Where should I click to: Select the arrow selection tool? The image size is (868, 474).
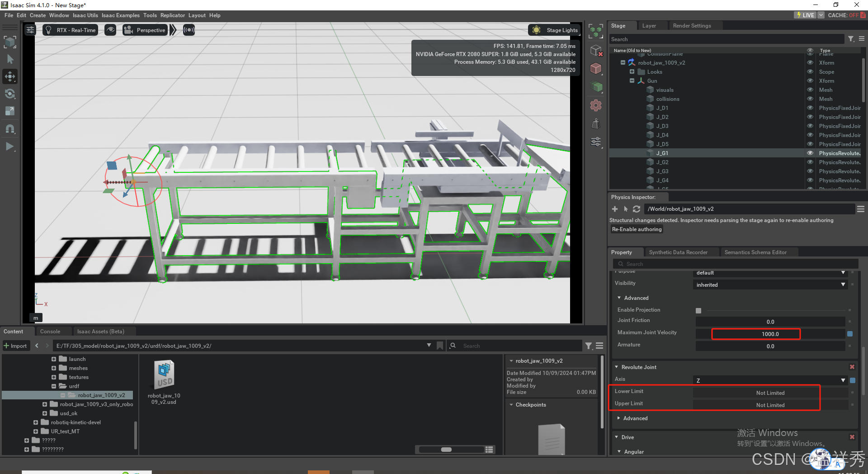[x=10, y=59]
